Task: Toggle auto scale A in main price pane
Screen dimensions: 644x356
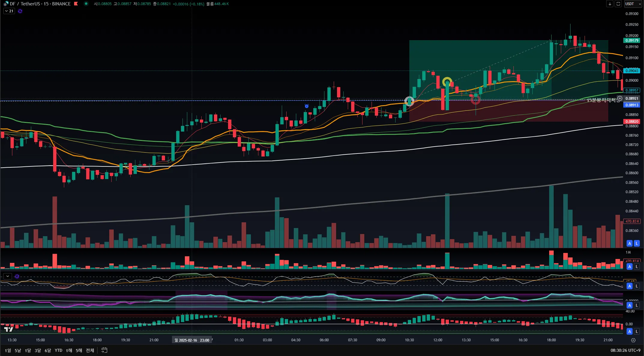Action: pos(630,243)
